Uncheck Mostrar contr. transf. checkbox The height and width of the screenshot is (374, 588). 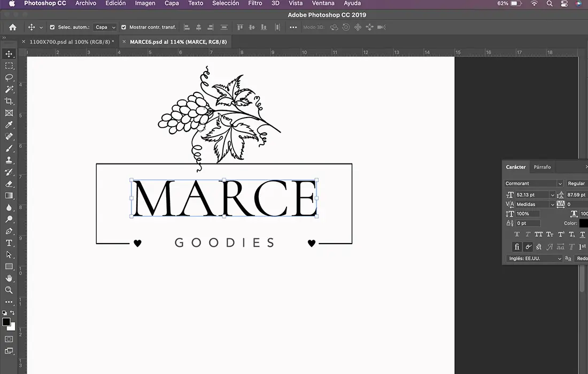[x=124, y=27]
